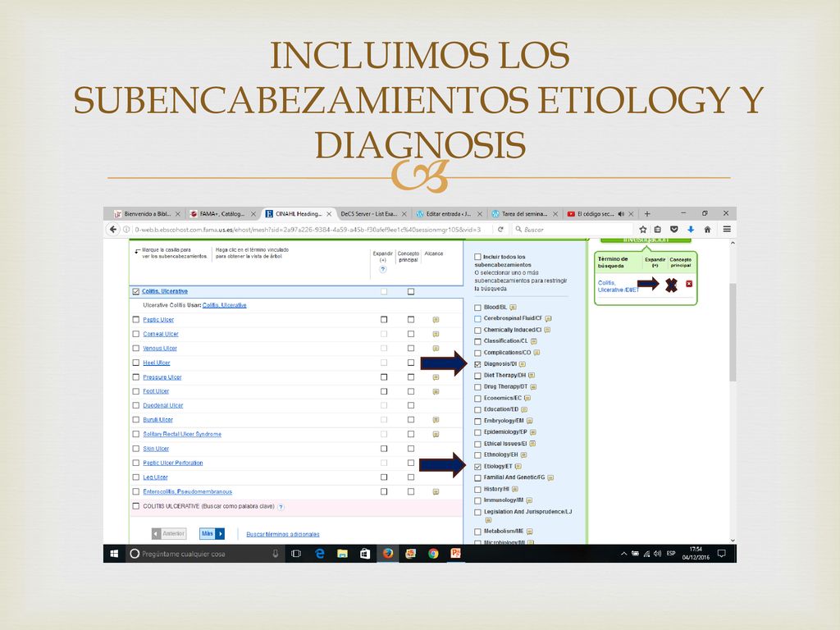Tick the Heel Ulcer term checkbox

pos(135,363)
